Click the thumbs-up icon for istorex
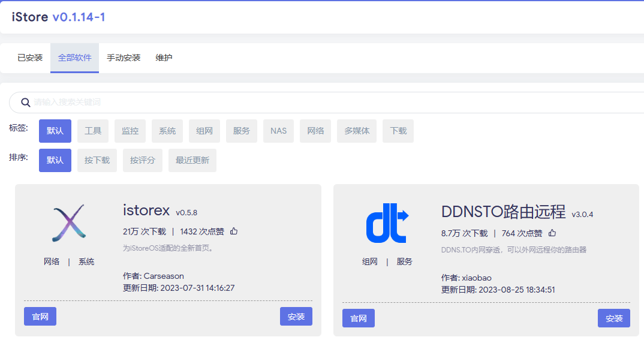Screen dimensions: 644x346 pos(234,231)
